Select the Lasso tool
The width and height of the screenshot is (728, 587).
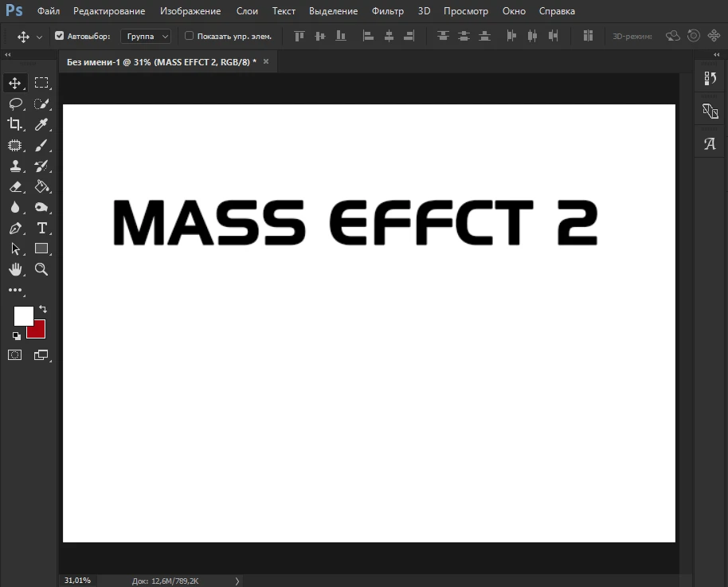coord(15,103)
